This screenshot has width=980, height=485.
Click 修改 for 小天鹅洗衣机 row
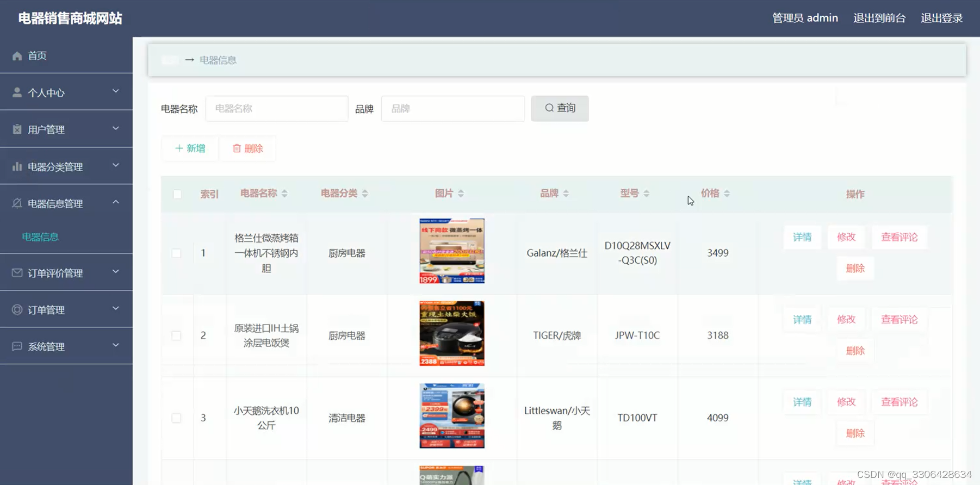point(846,402)
